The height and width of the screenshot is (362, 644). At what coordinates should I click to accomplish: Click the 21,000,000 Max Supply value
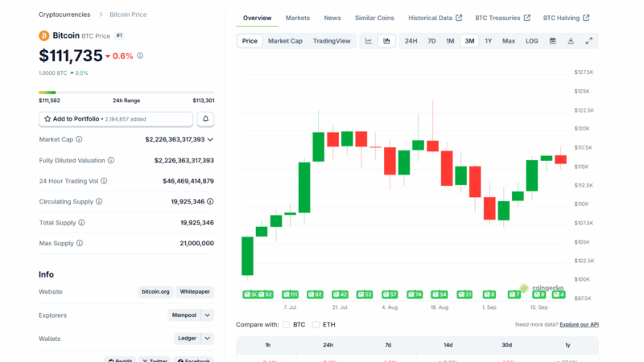[x=196, y=243]
